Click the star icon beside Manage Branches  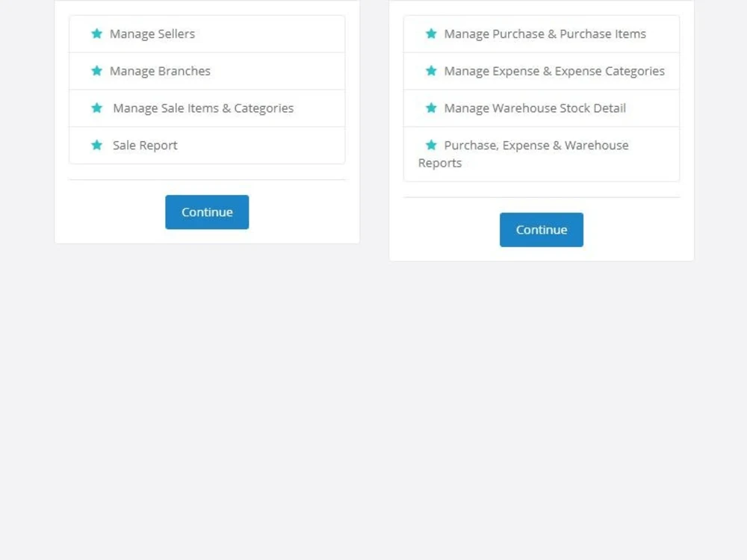(x=98, y=70)
